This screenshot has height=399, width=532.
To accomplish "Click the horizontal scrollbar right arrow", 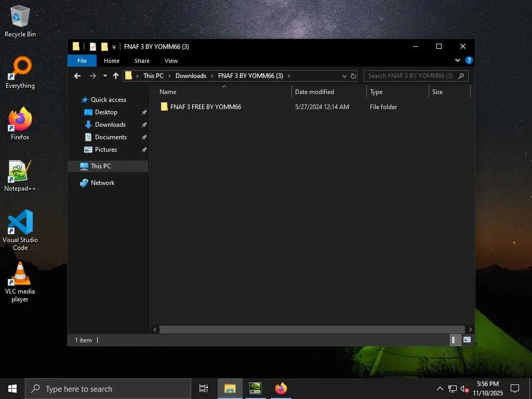I will (x=470, y=330).
